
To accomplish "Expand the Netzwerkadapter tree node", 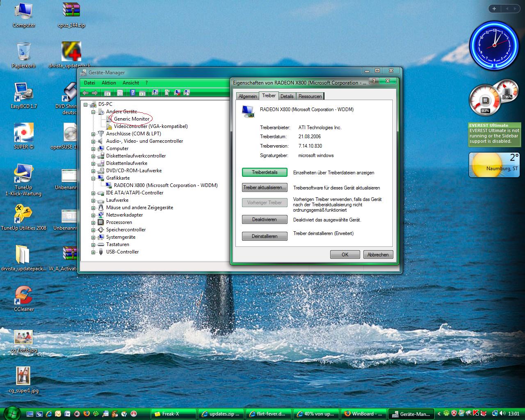I will [x=93, y=215].
